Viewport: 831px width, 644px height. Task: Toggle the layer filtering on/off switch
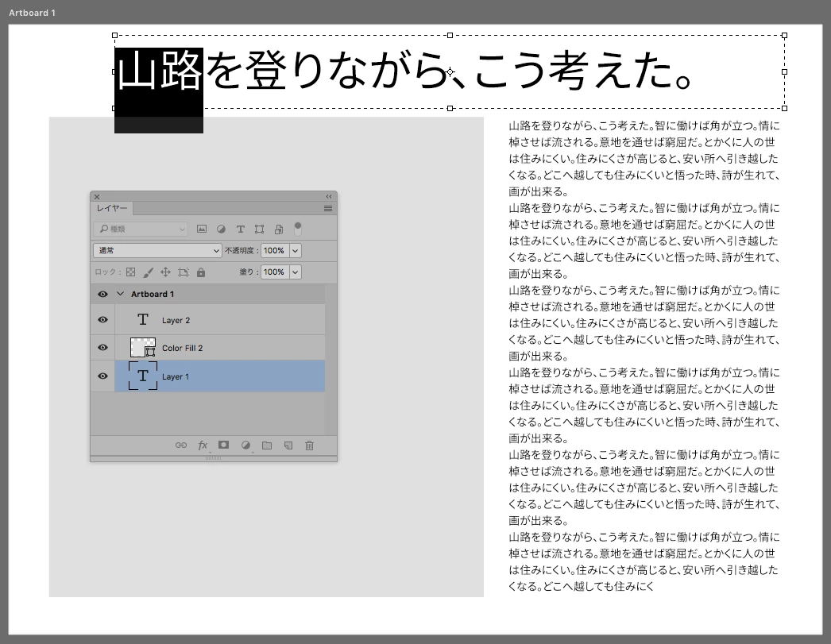pos(298,229)
